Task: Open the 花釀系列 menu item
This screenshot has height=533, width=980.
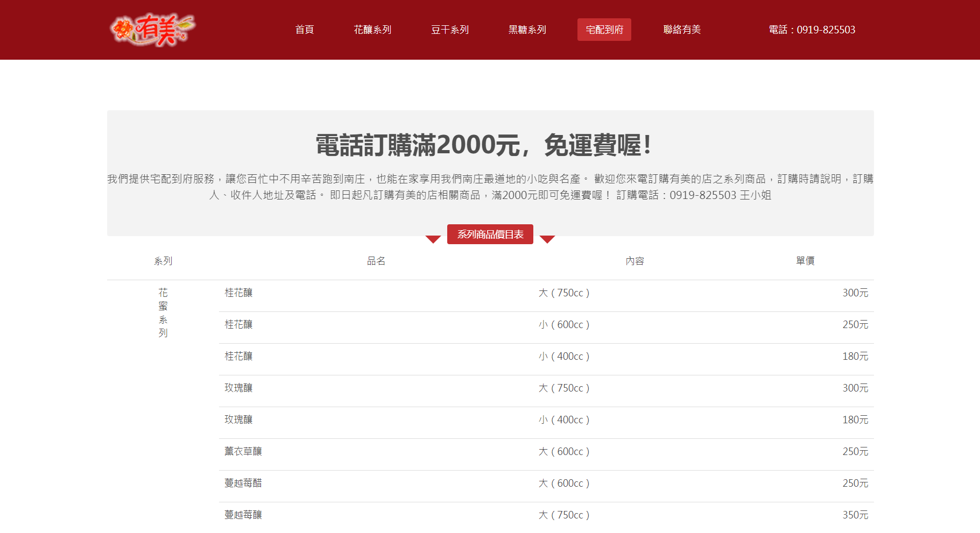Action: (372, 30)
